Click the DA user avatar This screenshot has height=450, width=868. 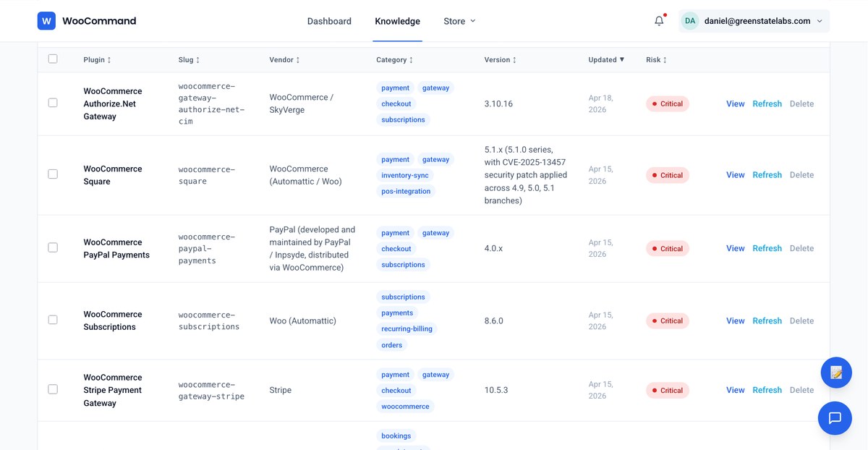(690, 21)
